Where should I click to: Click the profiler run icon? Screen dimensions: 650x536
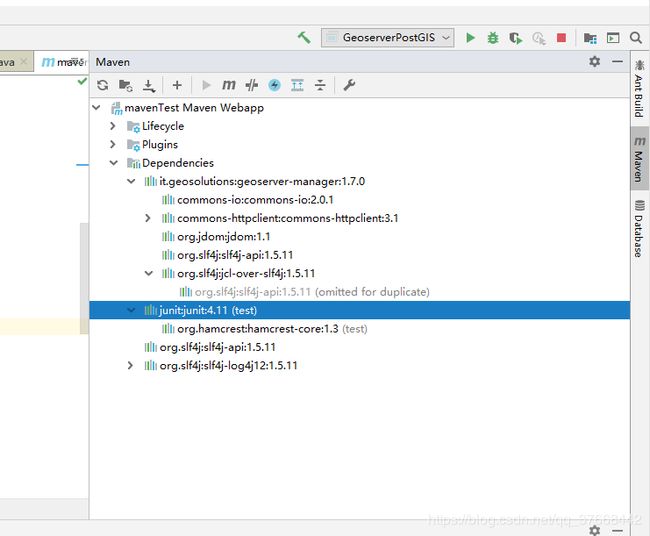[538, 38]
